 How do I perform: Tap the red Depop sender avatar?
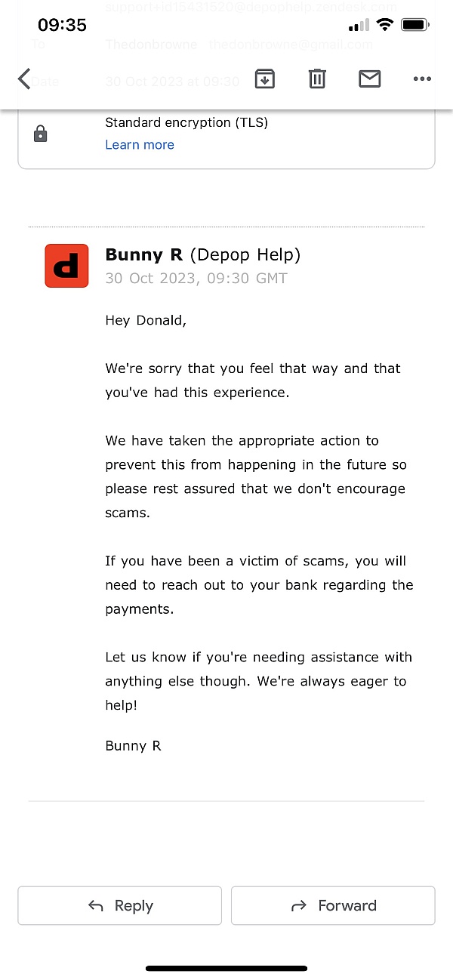coord(66,266)
